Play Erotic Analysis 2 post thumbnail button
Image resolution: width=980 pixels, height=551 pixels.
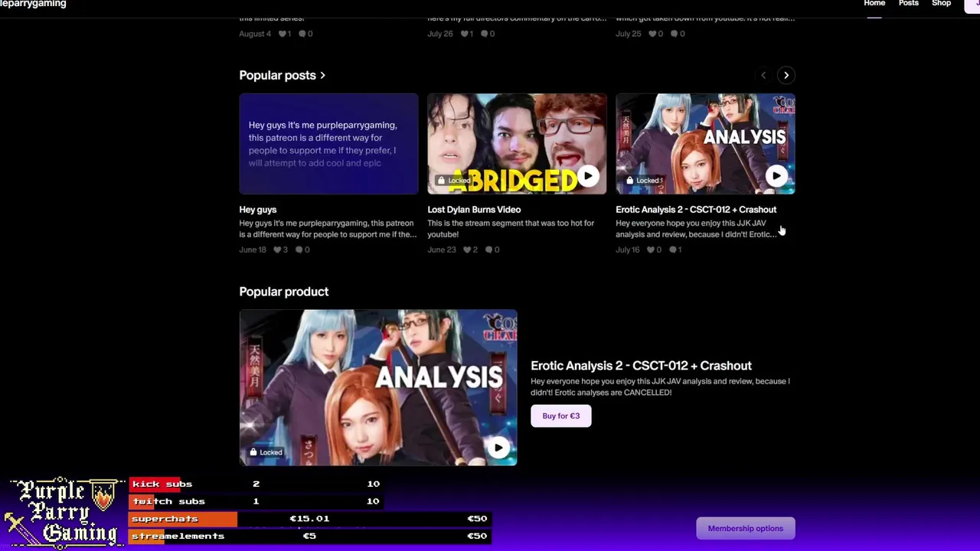776,177
